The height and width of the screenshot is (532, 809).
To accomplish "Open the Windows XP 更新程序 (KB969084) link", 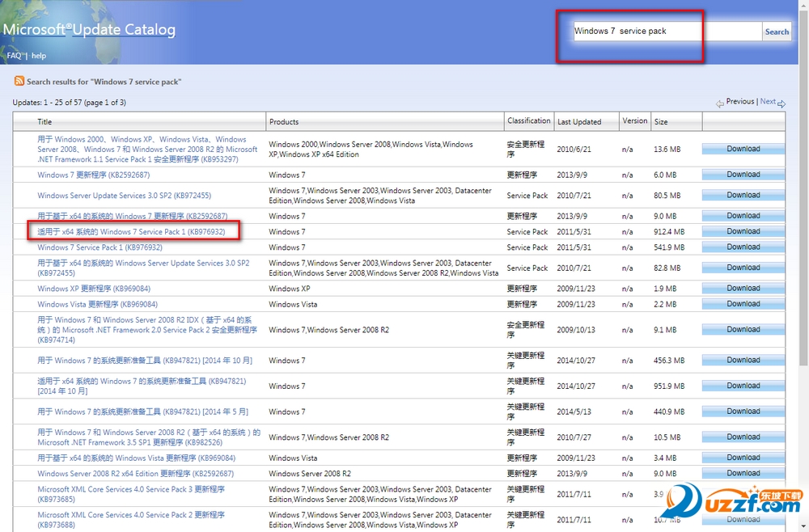I will click(x=94, y=289).
